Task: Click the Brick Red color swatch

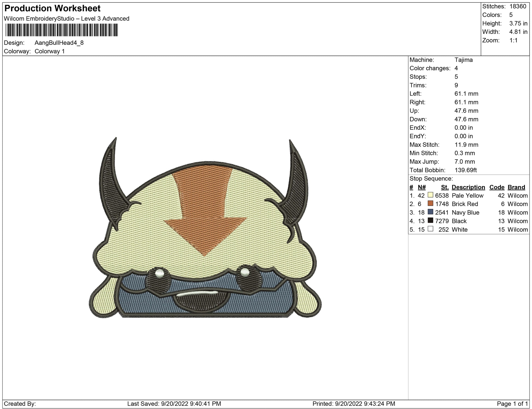Action: click(x=430, y=204)
